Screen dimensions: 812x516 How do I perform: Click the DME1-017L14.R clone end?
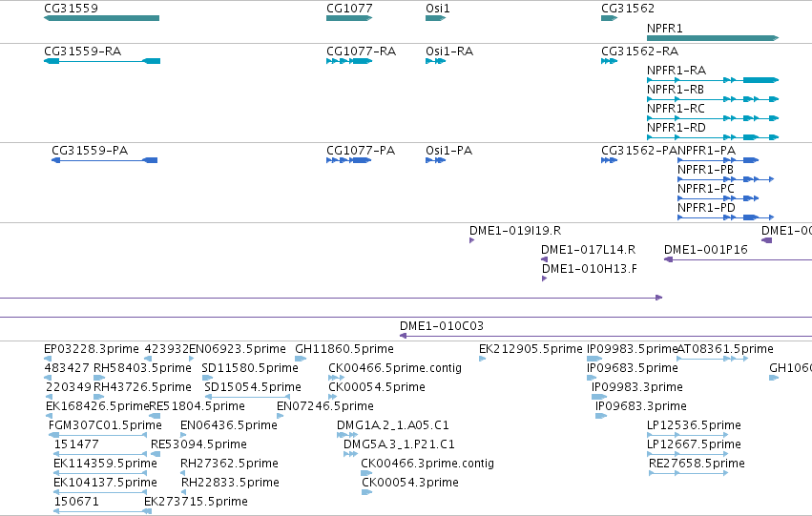[x=544, y=259]
